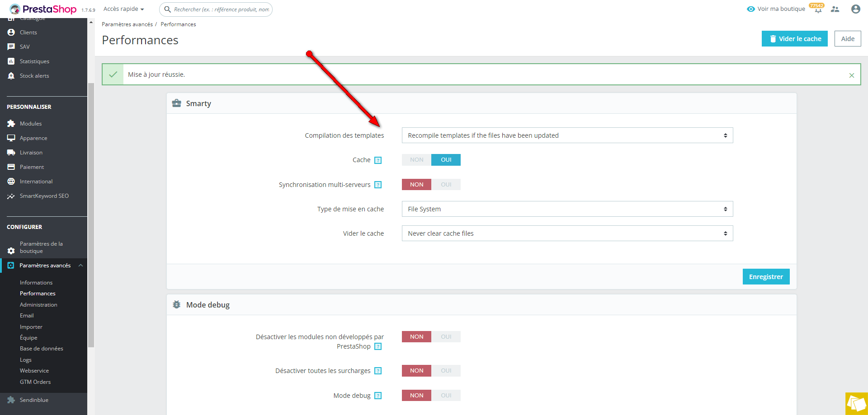Open the Équipe submenu

tap(28, 338)
